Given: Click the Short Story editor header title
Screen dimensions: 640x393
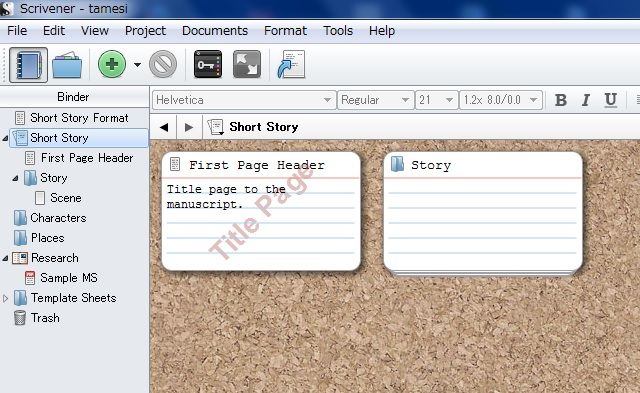Looking at the screenshot, I should [264, 127].
